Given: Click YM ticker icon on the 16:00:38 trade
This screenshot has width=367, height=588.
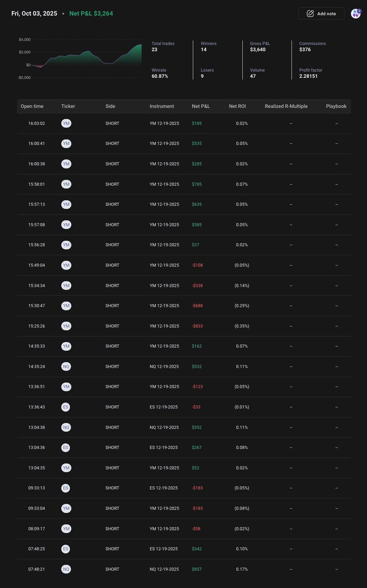Looking at the screenshot, I should pyautogui.click(x=66, y=164).
